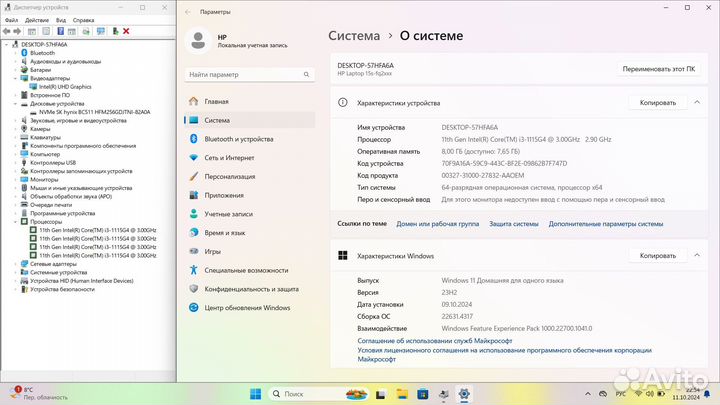720x405 pixels.
Task: Click Копировать for device specifications
Action: 658,102
